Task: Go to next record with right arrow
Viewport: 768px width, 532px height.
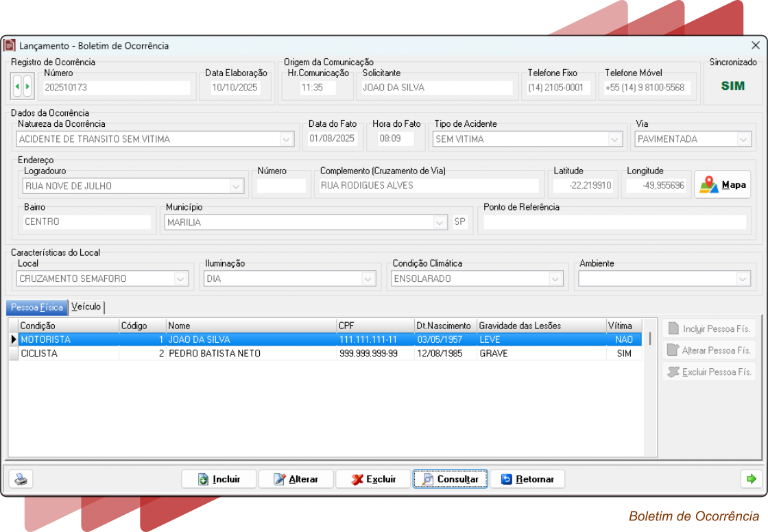Action: click(27, 87)
